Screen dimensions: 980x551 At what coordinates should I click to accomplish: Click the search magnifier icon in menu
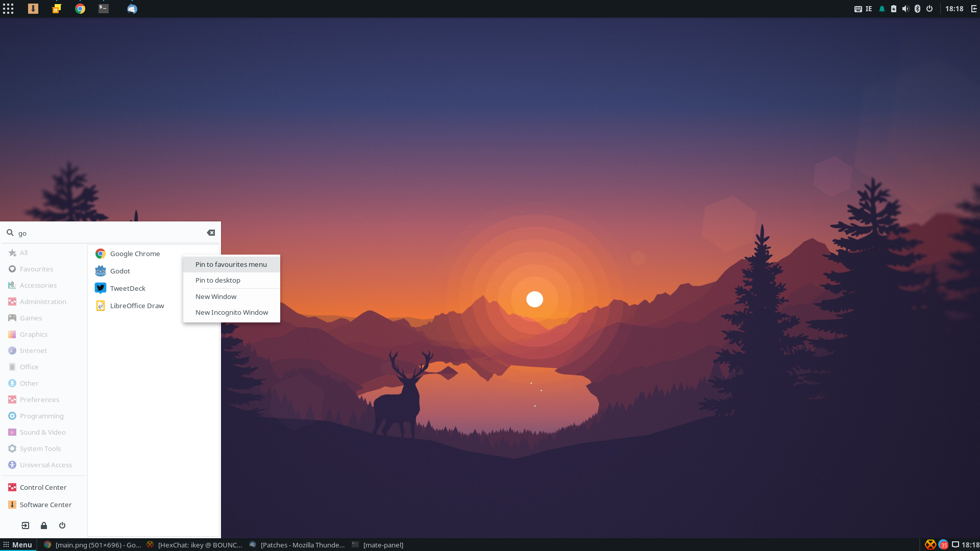[10, 233]
